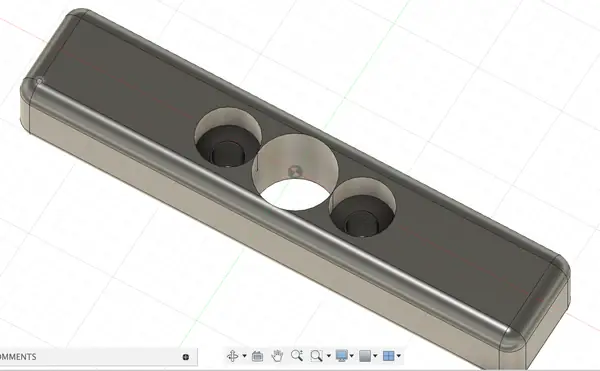Open the Orbit type dropdown arrow

coord(245,356)
